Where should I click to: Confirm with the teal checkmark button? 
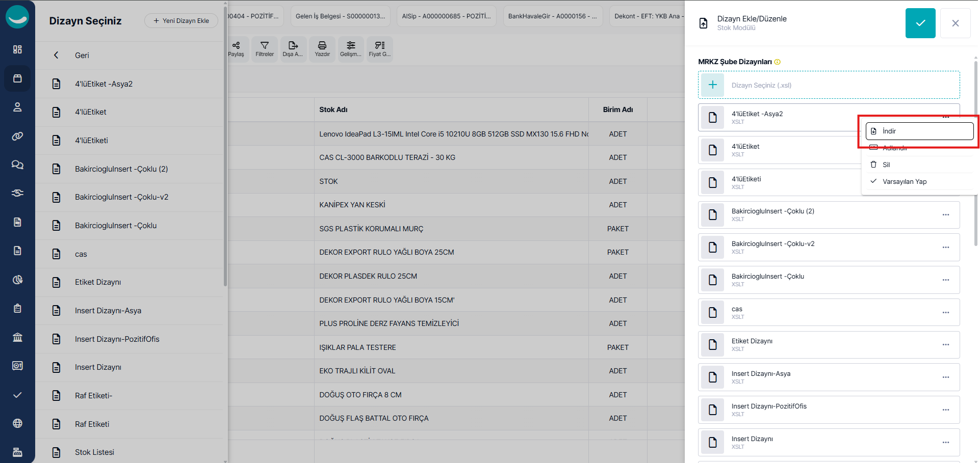920,23
